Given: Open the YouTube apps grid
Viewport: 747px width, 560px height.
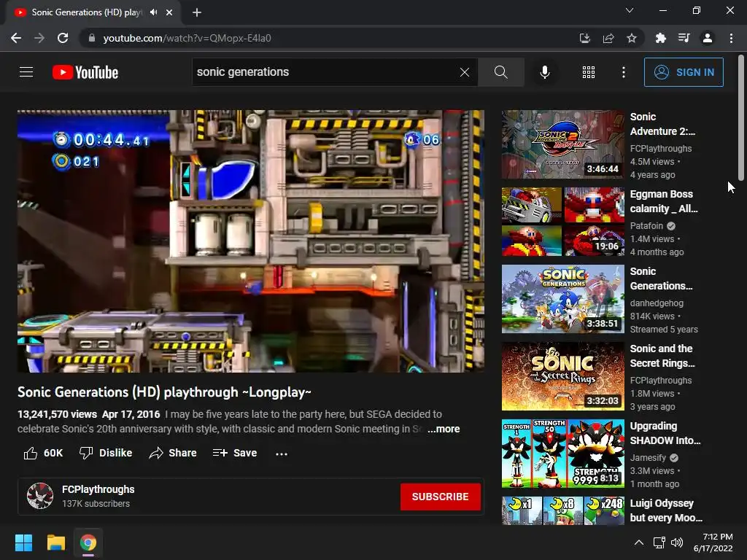Looking at the screenshot, I should (589, 72).
